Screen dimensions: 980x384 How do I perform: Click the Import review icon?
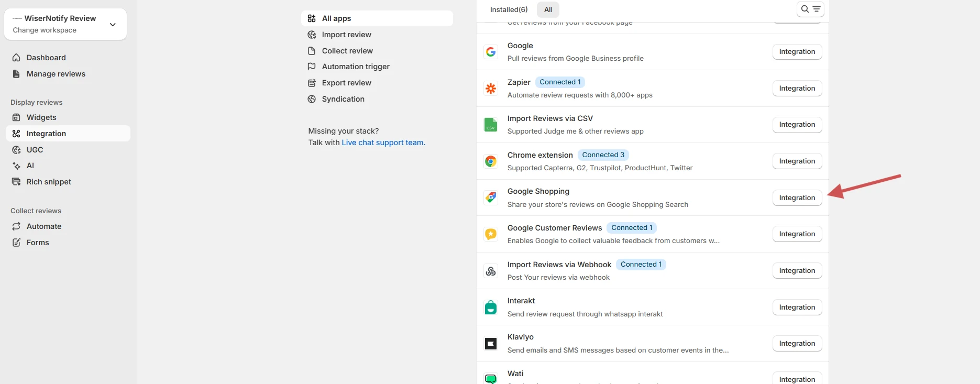312,35
